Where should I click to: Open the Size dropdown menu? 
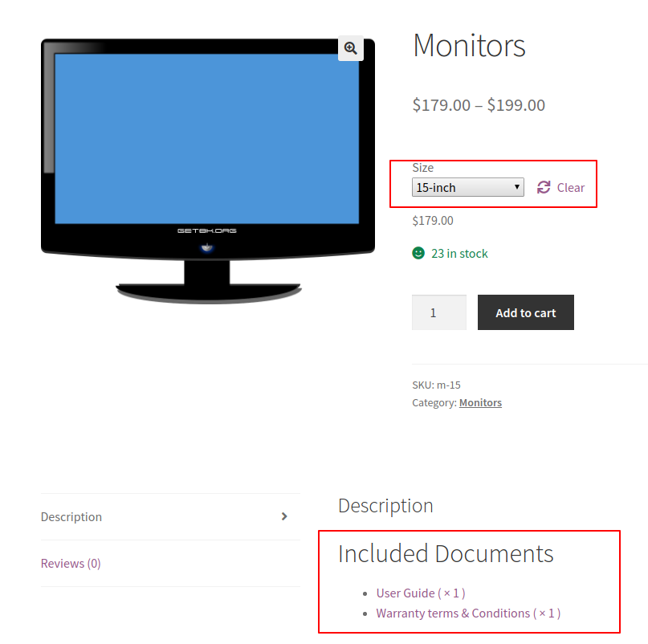[x=468, y=187]
